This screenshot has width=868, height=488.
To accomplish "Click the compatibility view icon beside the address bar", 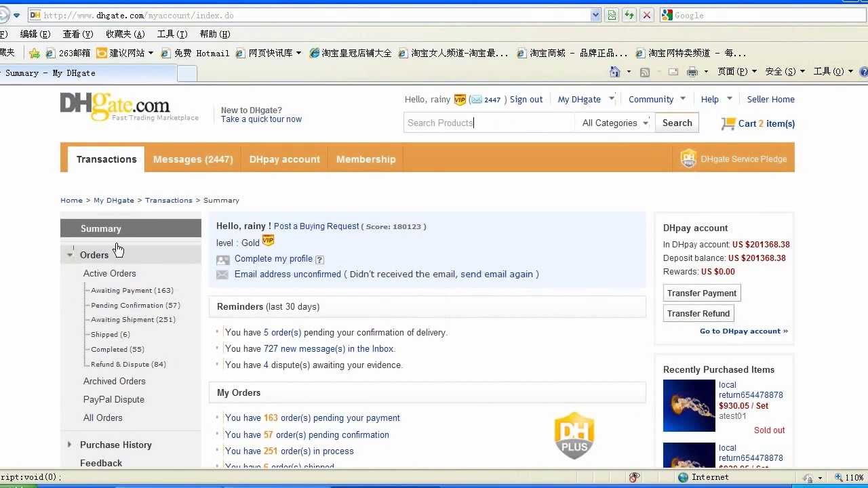I will 612,15.
